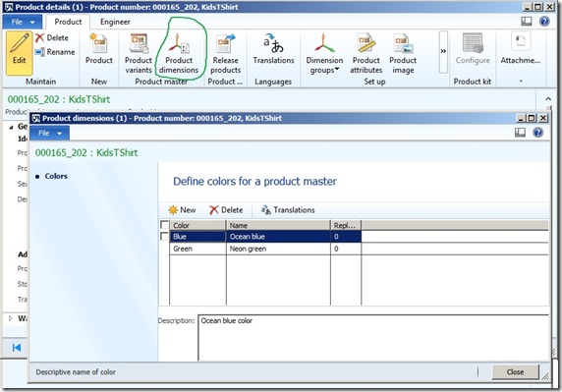
Task: Open the dropdown under Attachments
Action: click(x=521, y=82)
